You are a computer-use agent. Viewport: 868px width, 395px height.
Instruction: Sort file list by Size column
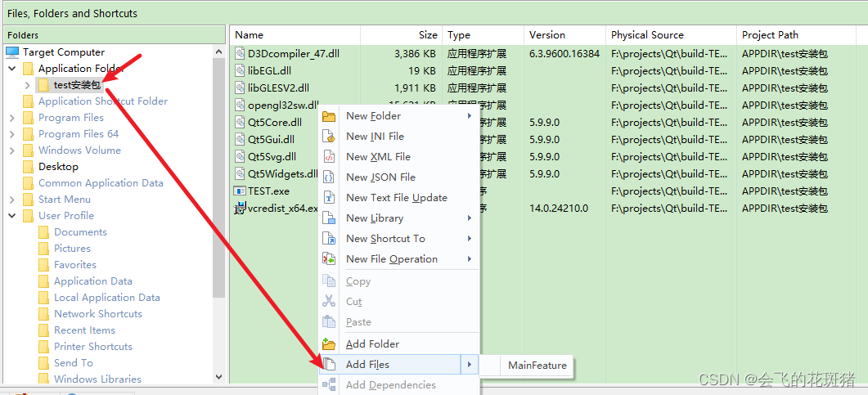click(402, 35)
